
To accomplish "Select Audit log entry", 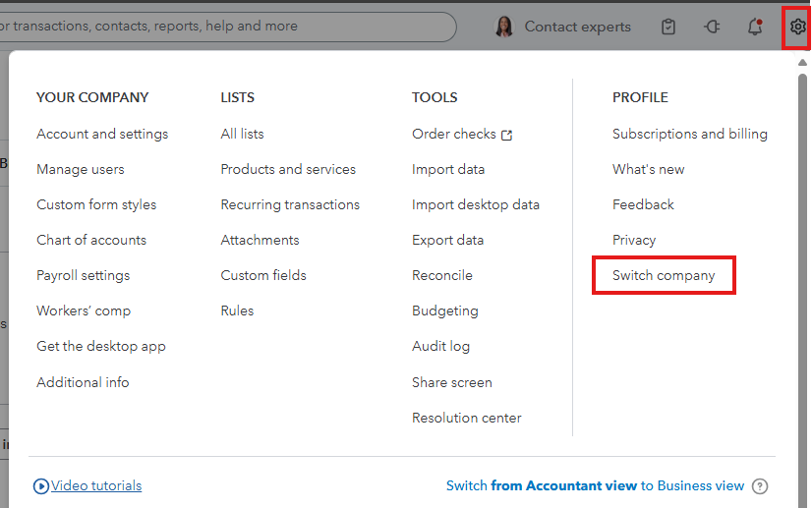I will [x=440, y=346].
